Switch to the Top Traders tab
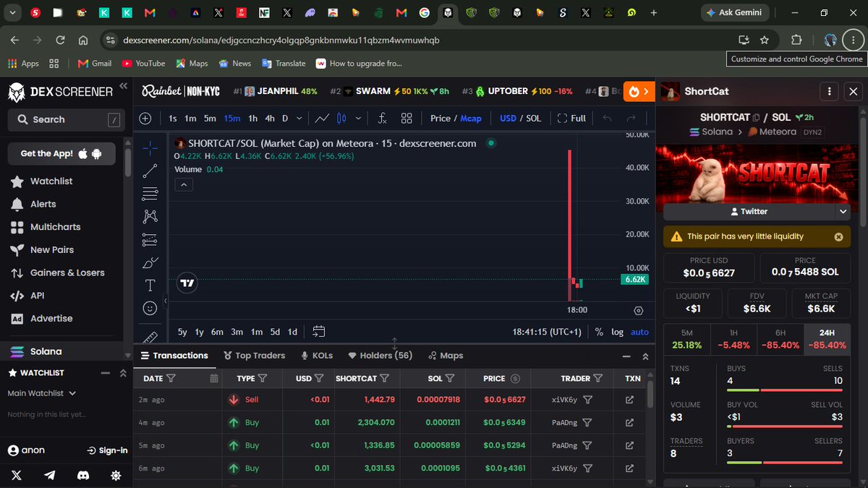This screenshot has height=488, width=868. click(254, 356)
